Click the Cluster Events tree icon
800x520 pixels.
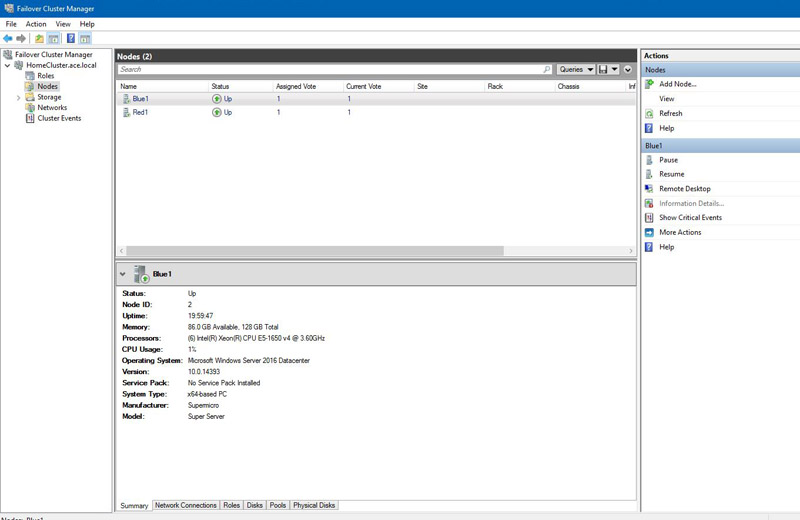[30, 118]
